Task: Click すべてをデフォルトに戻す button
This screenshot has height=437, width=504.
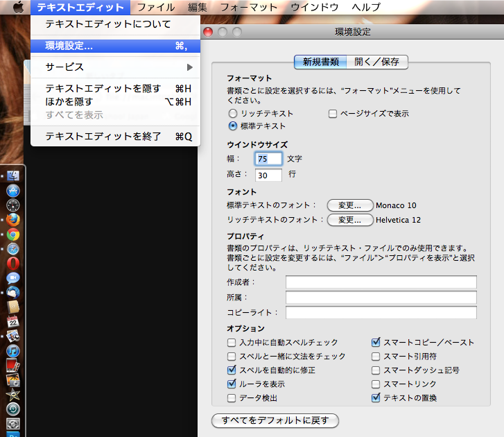Action: click(275, 420)
